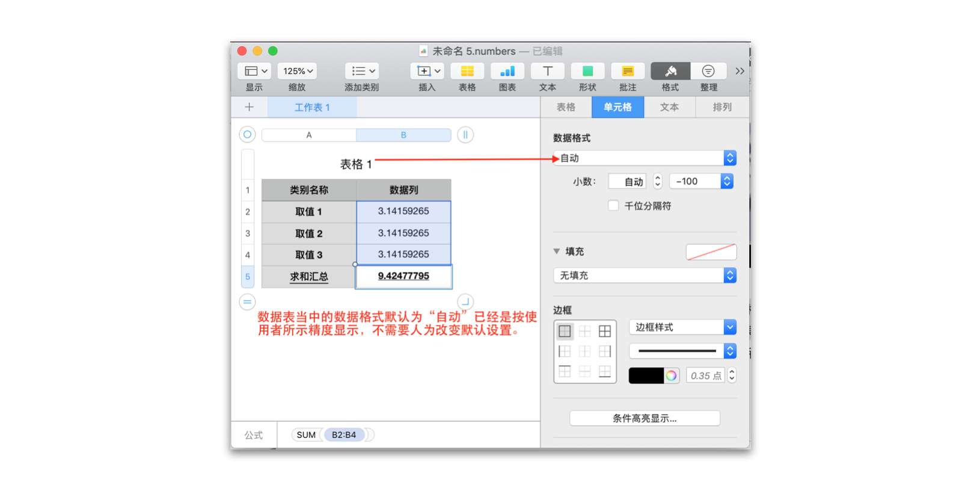
Task: Open the Shape (形状) toolbar icon
Action: pyautogui.click(x=587, y=72)
